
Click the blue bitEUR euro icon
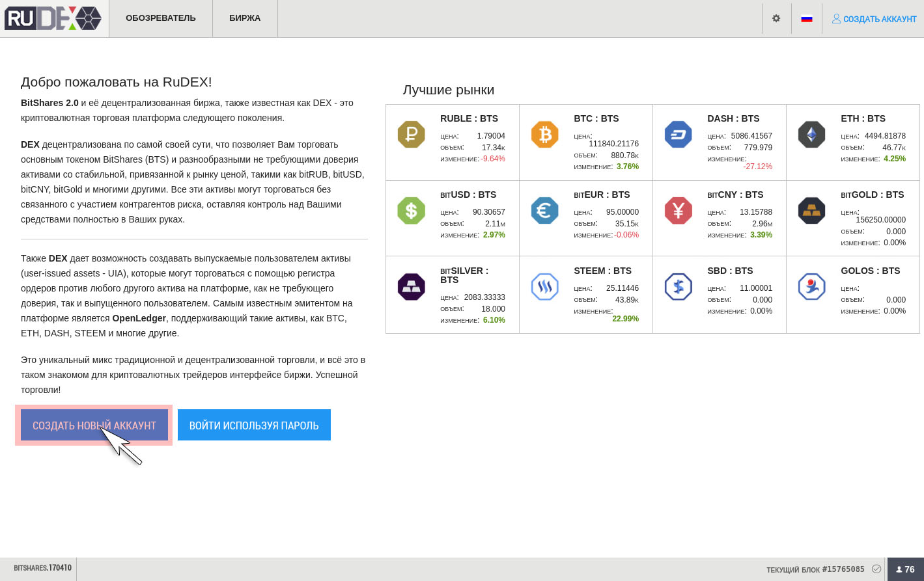coord(544,211)
